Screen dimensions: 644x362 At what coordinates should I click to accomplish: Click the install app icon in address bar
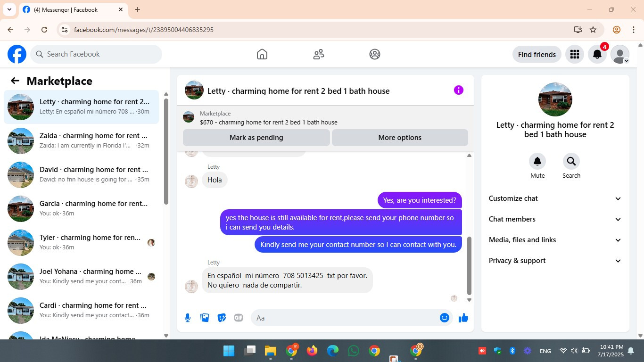tap(578, 30)
